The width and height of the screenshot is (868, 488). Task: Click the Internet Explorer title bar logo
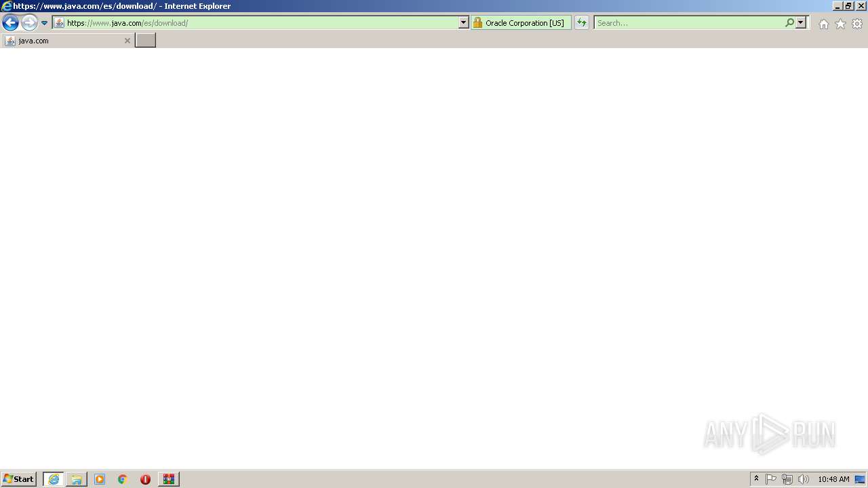(x=7, y=6)
